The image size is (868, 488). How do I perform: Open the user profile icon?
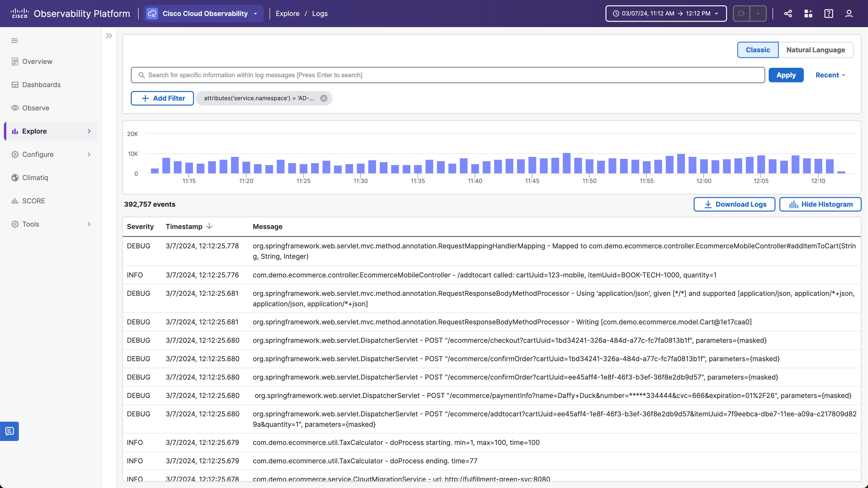[849, 14]
